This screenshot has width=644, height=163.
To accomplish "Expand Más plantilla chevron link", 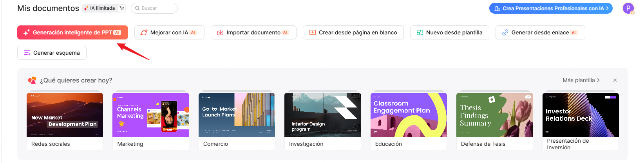I will coord(581,80).
